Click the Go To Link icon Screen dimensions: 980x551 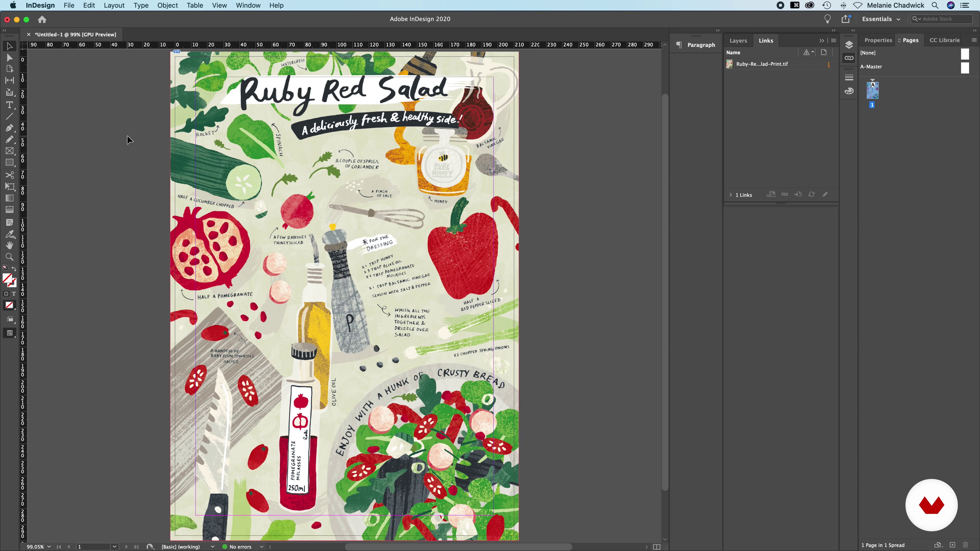click(798, 195)
